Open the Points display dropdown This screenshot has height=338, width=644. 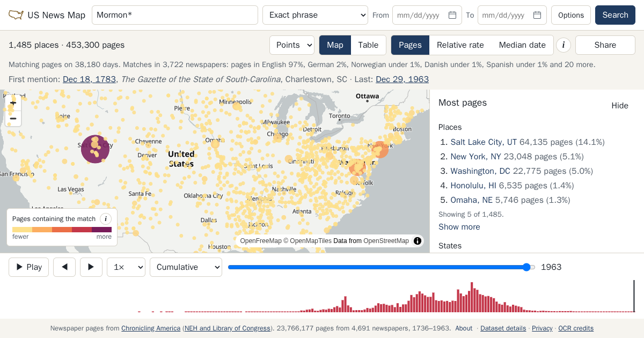292,45
